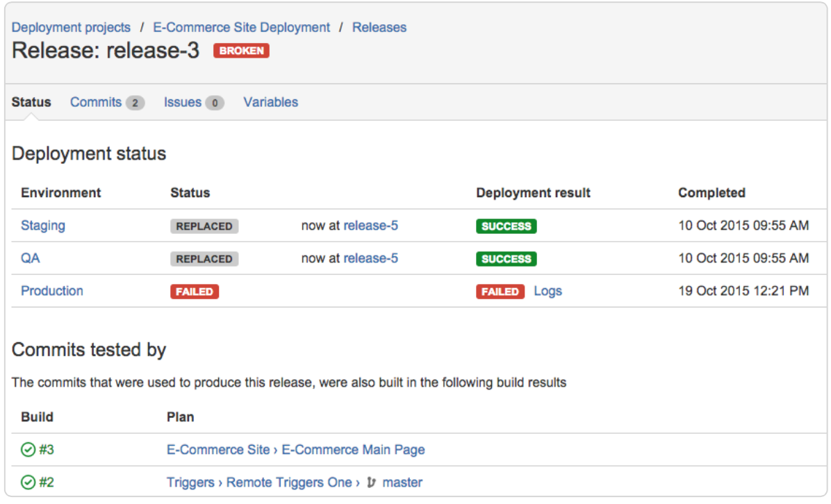Click the green success icon beside build #3

point(27,449)
